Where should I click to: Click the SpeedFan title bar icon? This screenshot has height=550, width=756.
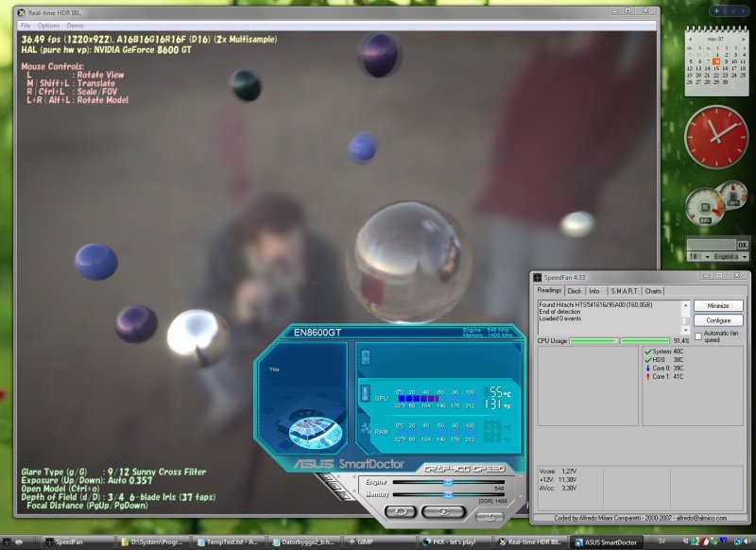coord(537,277)
